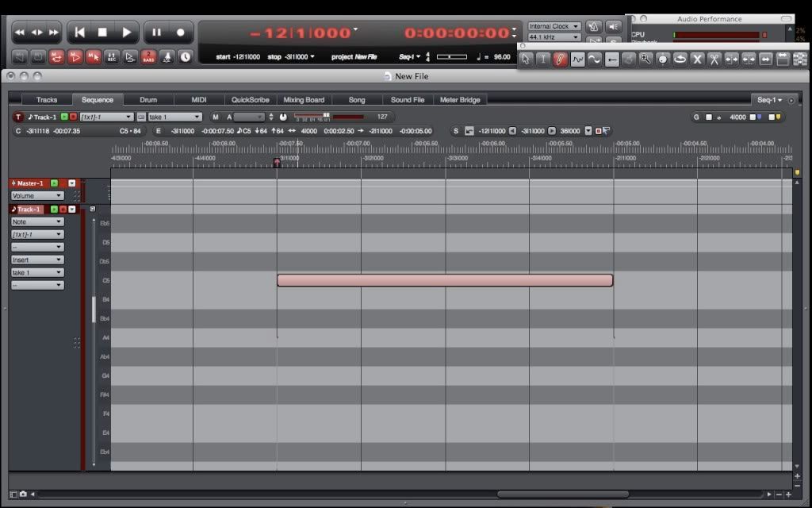Select the Pointer arrow tool

pos(526,60)
